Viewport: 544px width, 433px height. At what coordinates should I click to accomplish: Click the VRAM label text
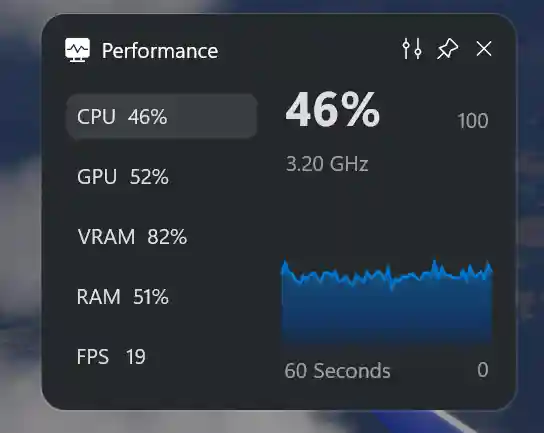[106, 237]
